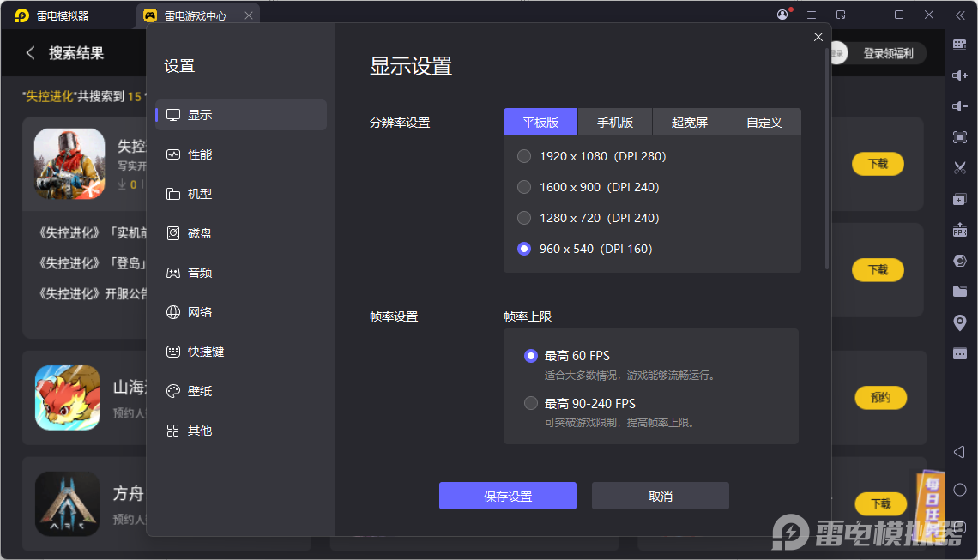Switch to the 手机版 resolution tab
This screenshot has height=560, width=978.
615,122
